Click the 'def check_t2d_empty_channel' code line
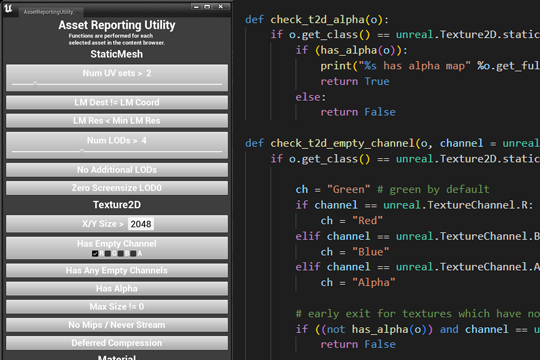Image resolution: width=540 pixels, height=360 pixels. click(392, 143)
